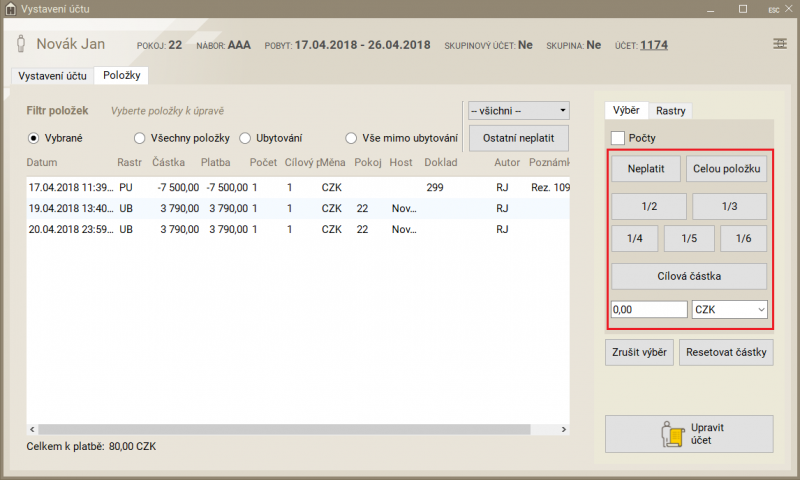Expand the CZK currency dropdown
Screen dimensions: 800x480
click(730, 311)
